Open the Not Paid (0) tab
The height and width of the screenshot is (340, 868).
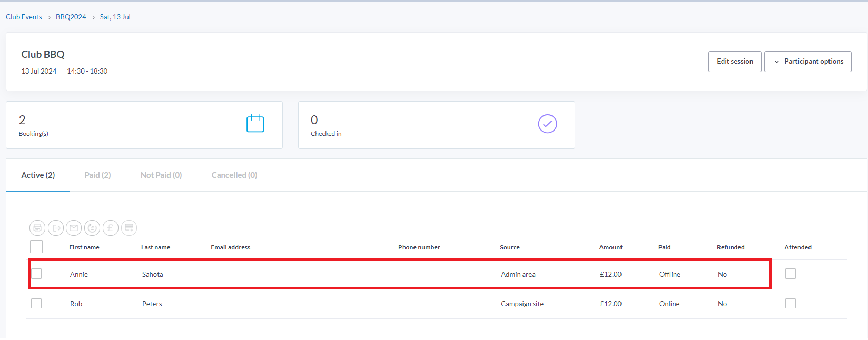pos(161,175)
